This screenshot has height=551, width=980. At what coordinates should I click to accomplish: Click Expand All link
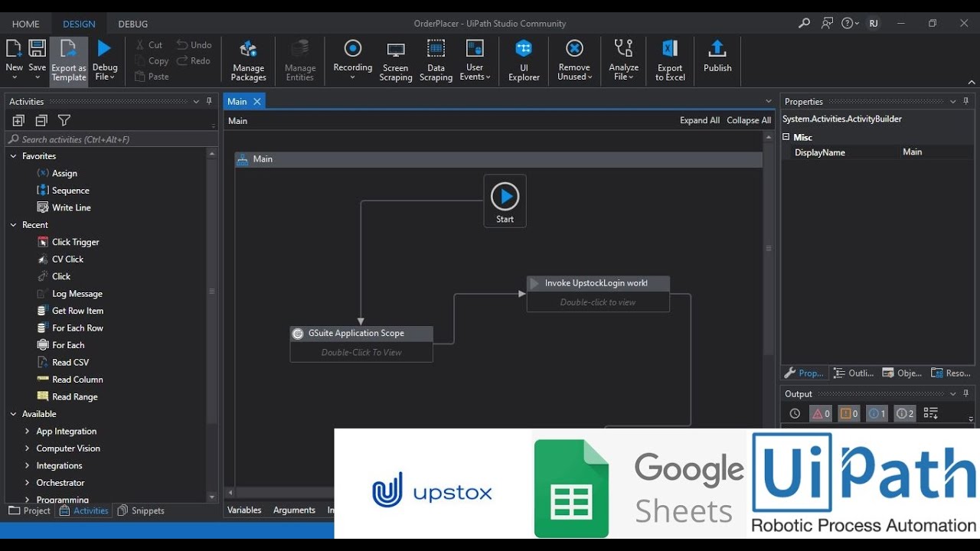(x=700, y=120)
